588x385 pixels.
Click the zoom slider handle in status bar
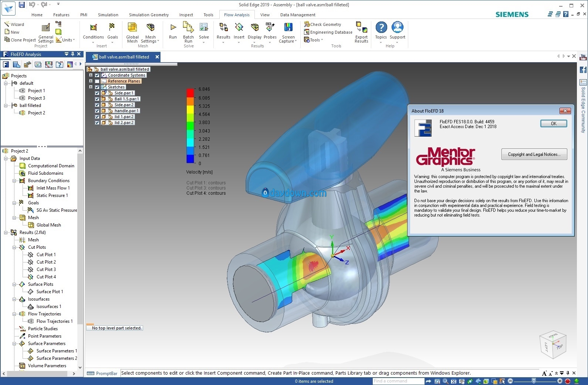point(534,381)
